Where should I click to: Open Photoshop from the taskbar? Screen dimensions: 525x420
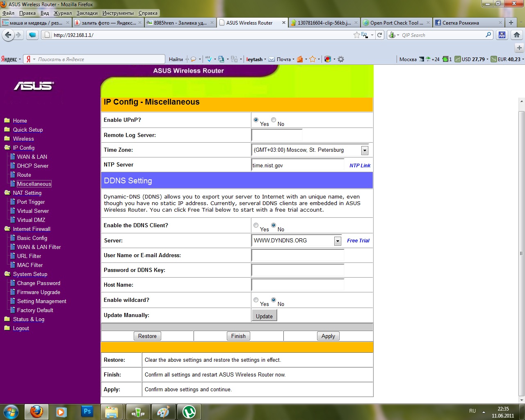click(x=87, y=411)
